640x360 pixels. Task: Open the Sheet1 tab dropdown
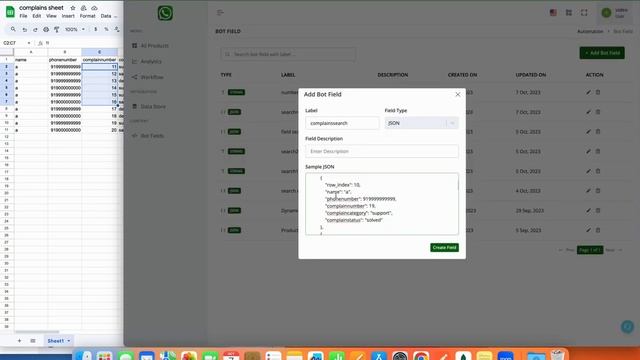69,340
